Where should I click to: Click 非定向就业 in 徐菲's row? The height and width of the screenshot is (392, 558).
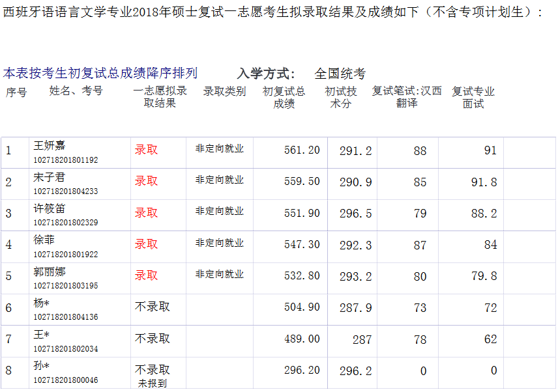(220, 243)
